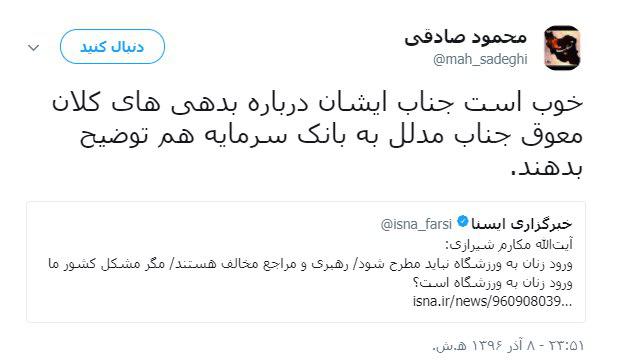The width and height of the screenshot is (617, 364).
Task: Click the word توضیح in the tweet
Action: 109,136
